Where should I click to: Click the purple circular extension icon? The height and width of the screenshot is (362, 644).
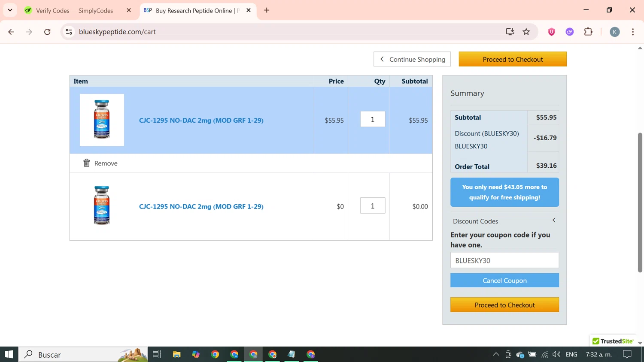click(570, 32)
